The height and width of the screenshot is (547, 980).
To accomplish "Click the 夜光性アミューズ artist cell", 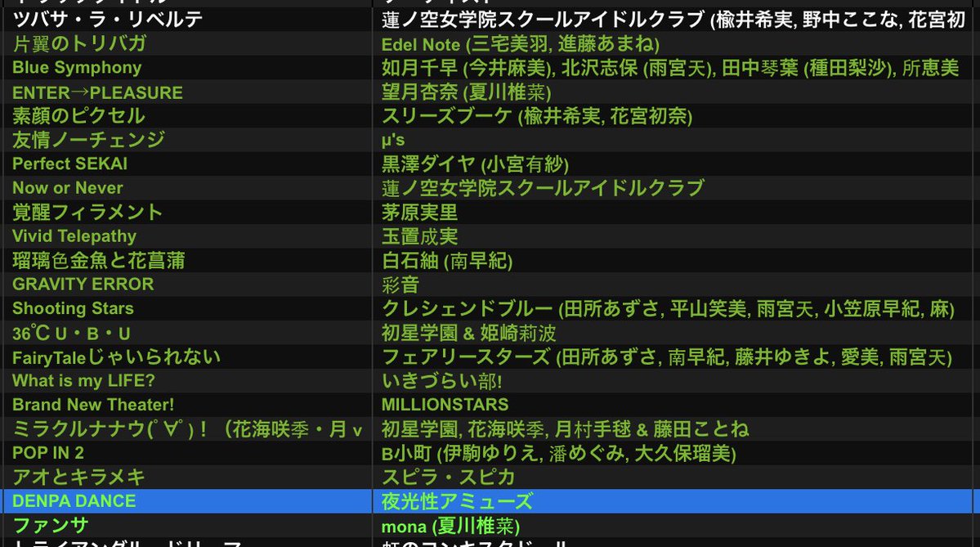I will (x=458, y=501).
